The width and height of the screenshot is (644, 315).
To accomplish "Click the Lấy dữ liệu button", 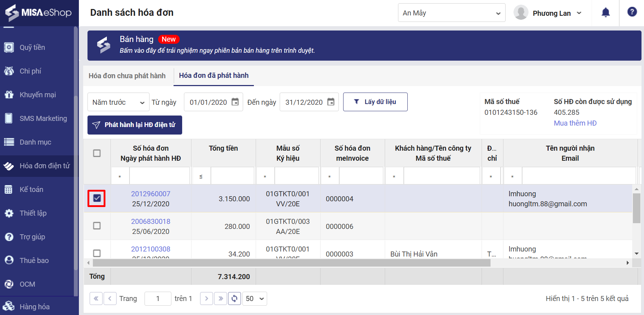I will click(x=375, y=102).
